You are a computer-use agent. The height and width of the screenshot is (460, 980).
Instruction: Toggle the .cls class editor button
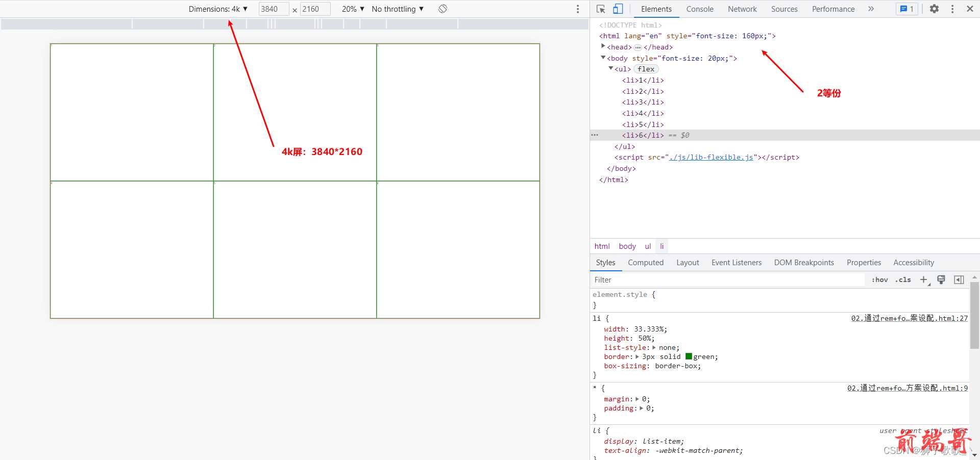point(903,279)
